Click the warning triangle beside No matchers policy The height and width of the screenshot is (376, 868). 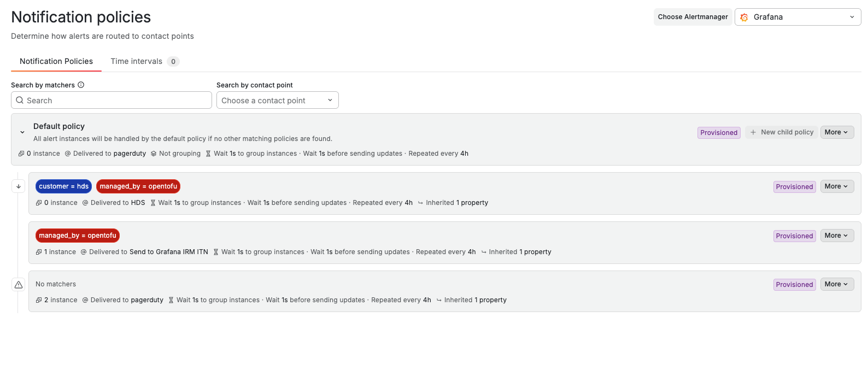19,284
